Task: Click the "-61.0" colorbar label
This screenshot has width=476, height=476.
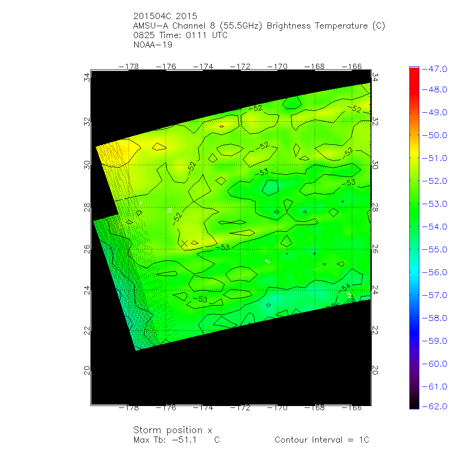Action: pyautogui.click(x=435, y=387)
